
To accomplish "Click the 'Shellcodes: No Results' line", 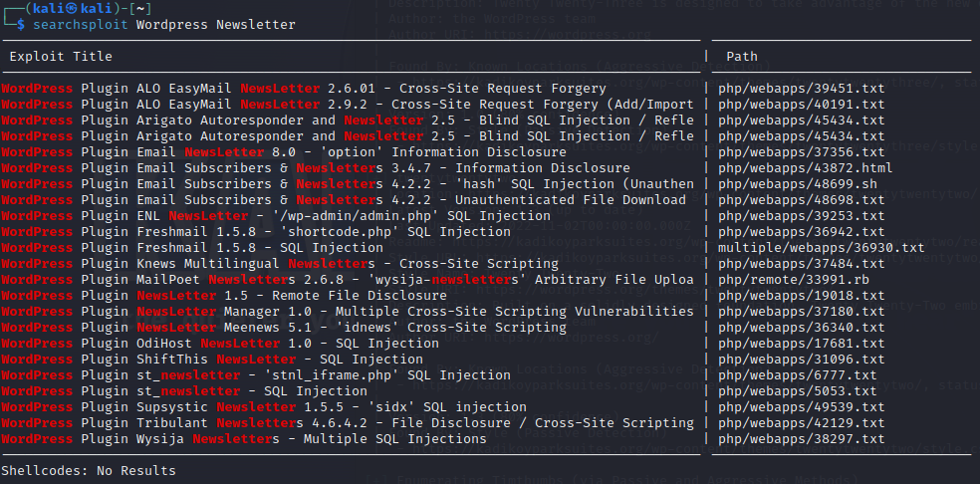I will 89,471.
